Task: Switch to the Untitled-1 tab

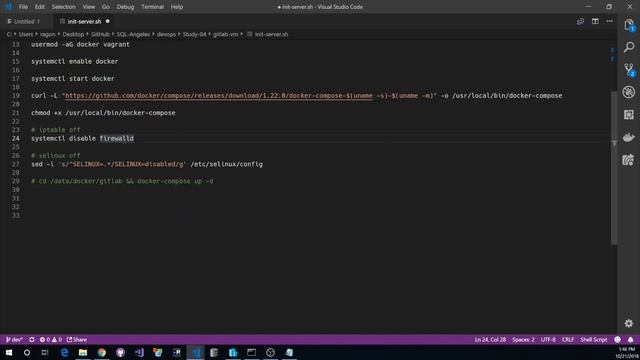Action: (x=26, y=21)
